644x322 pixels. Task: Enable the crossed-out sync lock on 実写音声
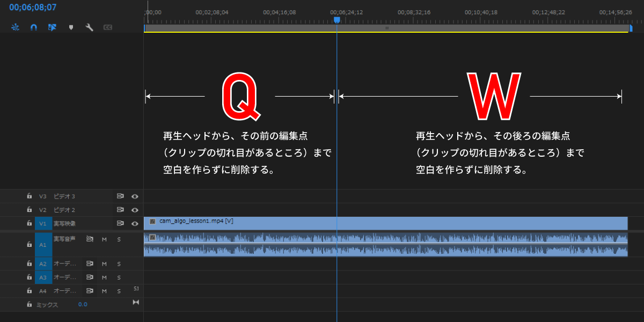tap(90, 238)
